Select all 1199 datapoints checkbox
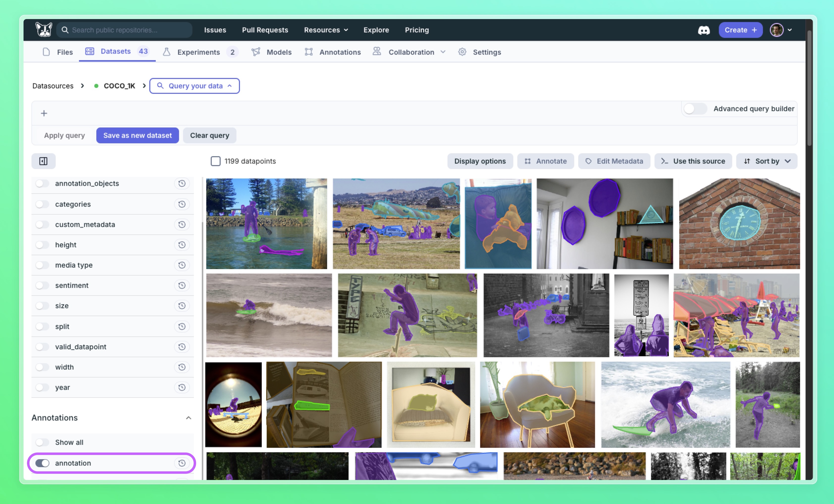Viewport: 834px width, 504px height. pyautogui.click(x=215, y=161)
